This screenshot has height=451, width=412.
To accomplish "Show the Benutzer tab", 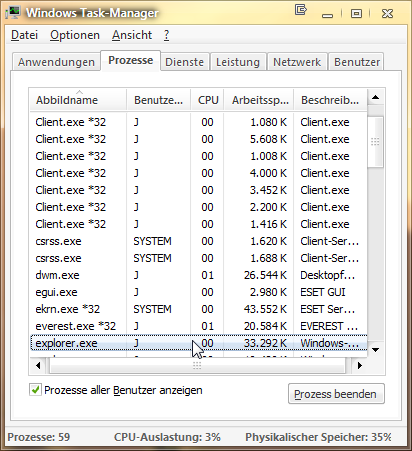I will pyautogui.click(x=357, y=62).
